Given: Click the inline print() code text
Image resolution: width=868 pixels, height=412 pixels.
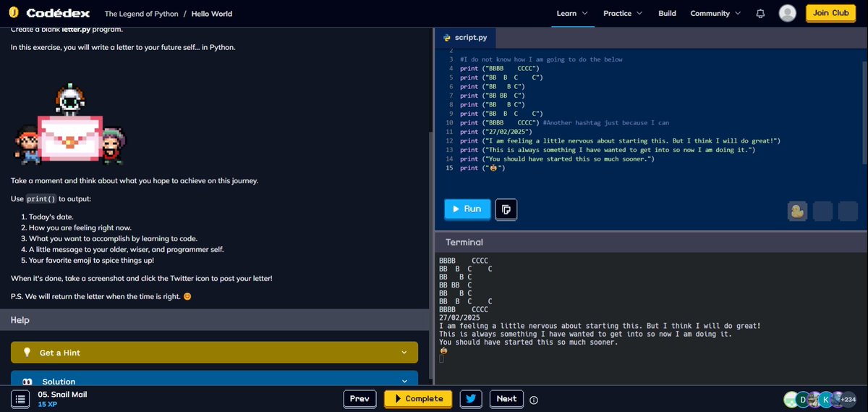Looking at the screenshot, I should (41, 198).
